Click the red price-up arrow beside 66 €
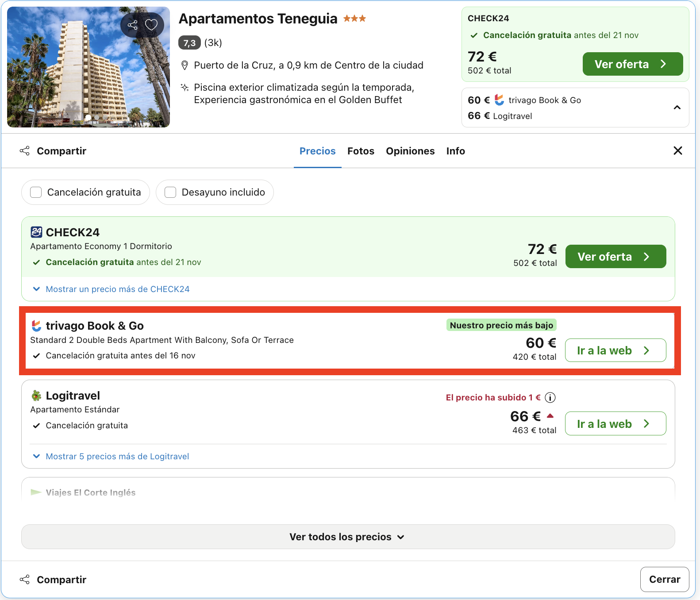The image size is (700, 600). 550,415
